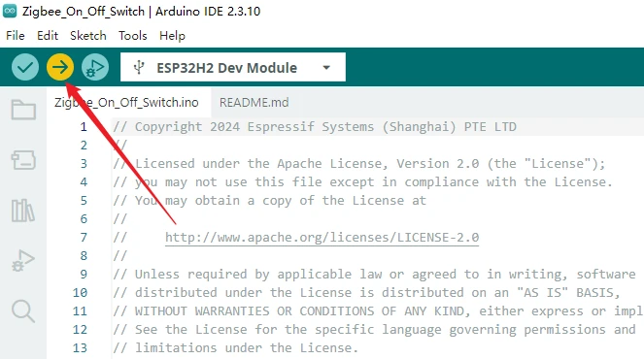Open the Help menu
This screenshot has width=644, height=359.
pos(172,36)
